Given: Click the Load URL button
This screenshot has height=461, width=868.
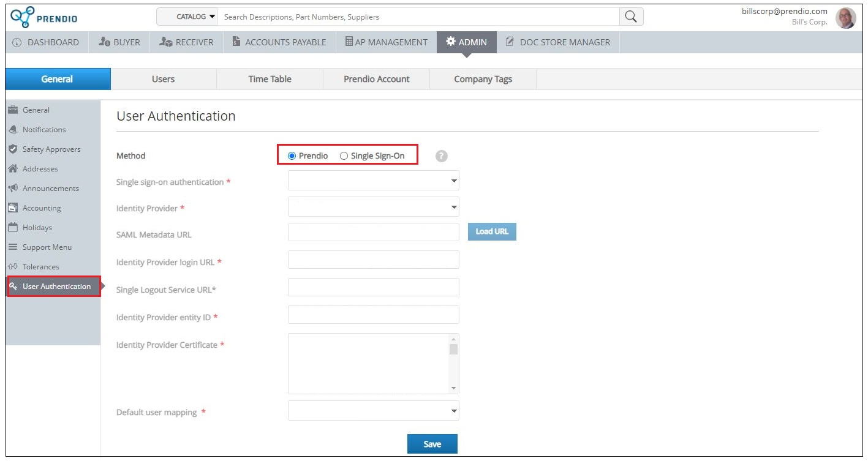Looking at the screenshot, I should click(x=492, y=231).
